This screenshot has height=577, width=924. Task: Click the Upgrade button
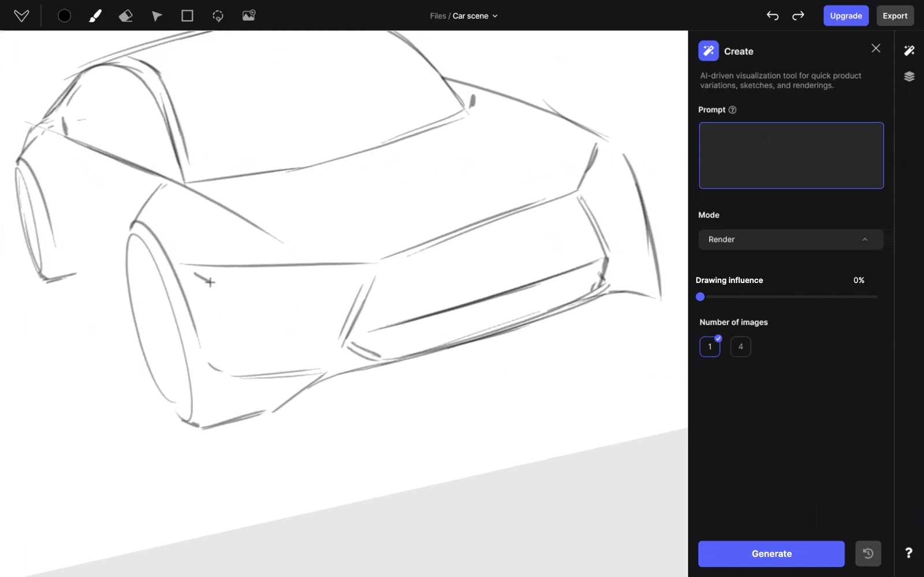[845, 16]
